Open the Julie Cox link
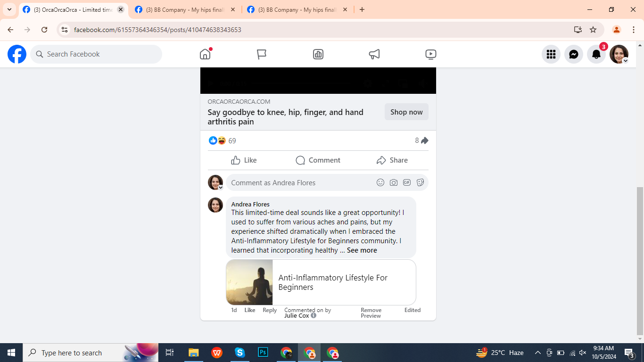Viewport: 644px width, 362px height. (x=297, y=316)
